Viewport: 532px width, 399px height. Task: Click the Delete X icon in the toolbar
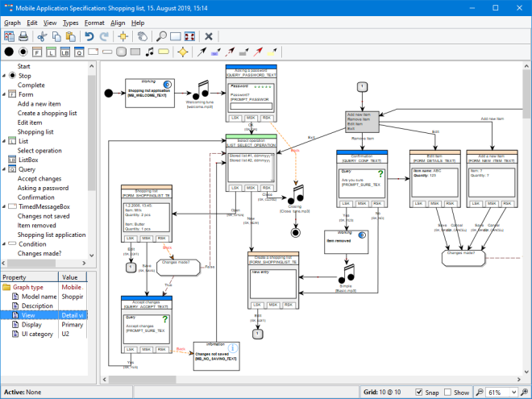(209, 36)
